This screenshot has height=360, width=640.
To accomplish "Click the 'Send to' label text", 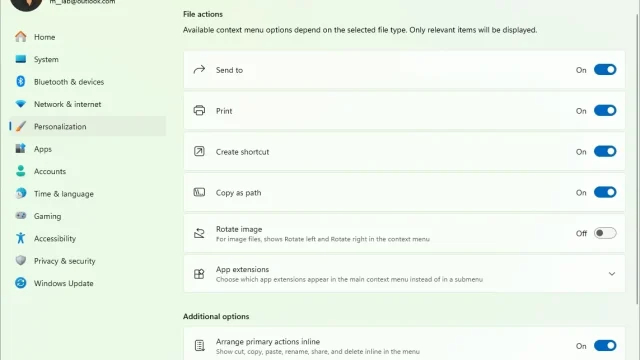I will coord(229,70).
